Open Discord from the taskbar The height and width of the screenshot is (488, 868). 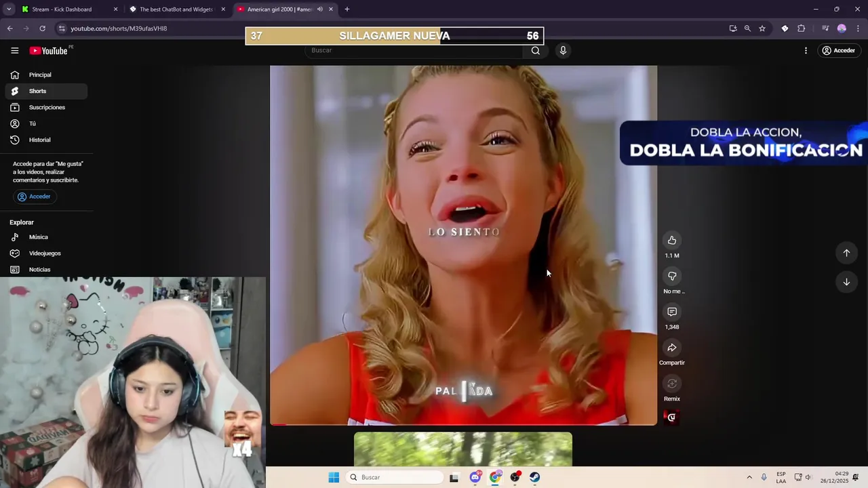[x=475, y=477]
